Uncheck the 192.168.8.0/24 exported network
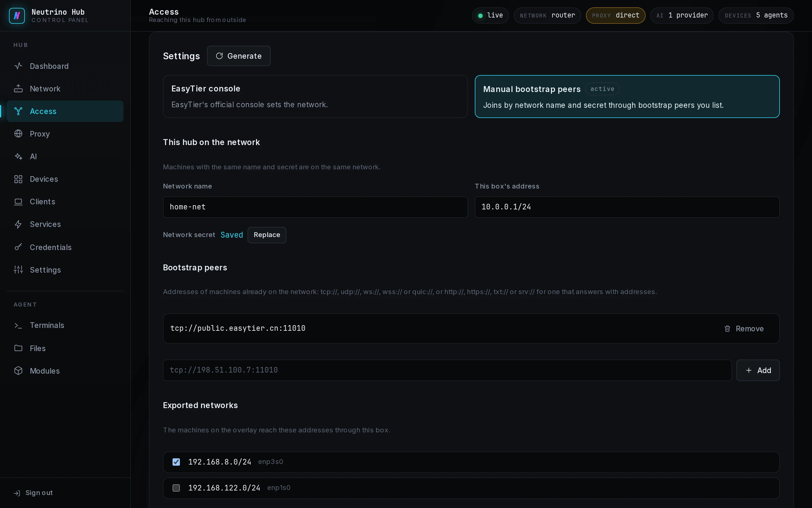This screenshot has width=812, height=508. coord(176,462)
